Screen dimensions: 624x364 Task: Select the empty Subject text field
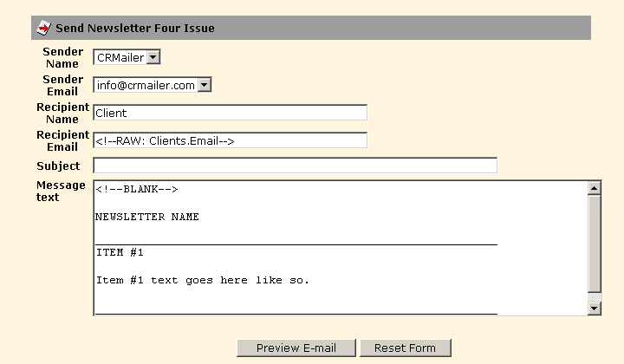pyautogui.click(x=295, y=166)
